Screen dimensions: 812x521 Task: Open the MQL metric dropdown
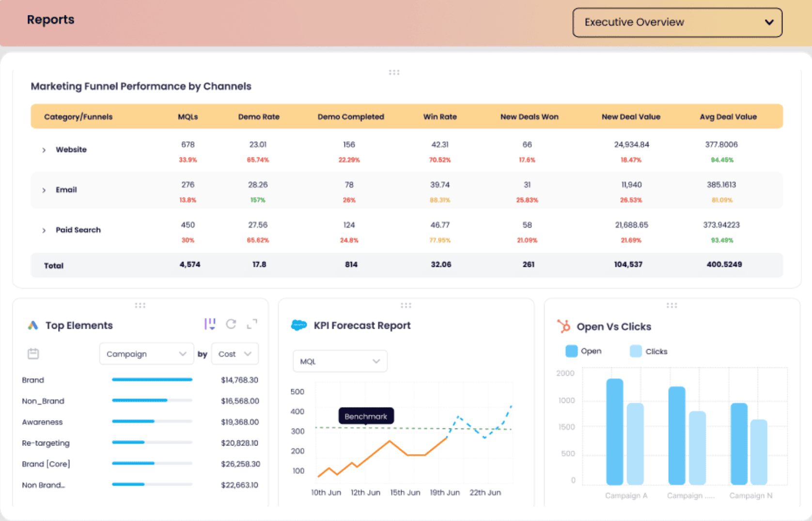(340, 361)
